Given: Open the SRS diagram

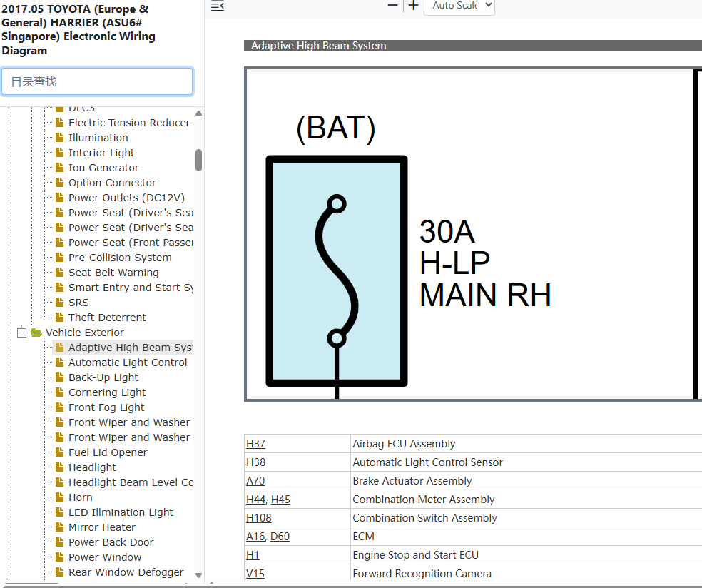Looking at the screenshot, I should [x=78, y=303].
